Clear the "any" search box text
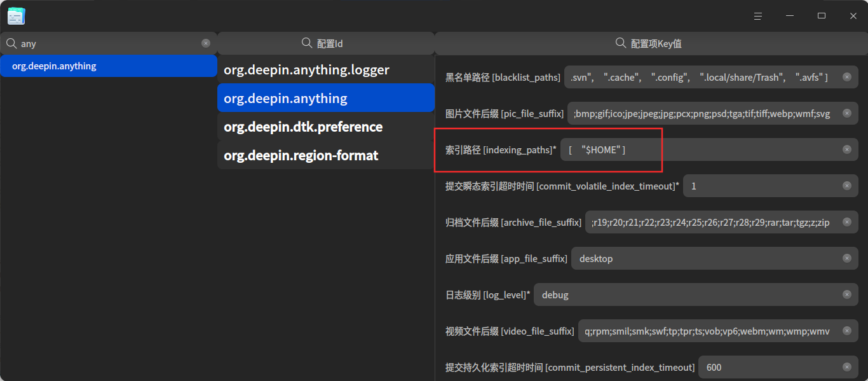Image resolution: width=868 pixels, height=381 pixels. pyautogui.click(x=206, y=43)
